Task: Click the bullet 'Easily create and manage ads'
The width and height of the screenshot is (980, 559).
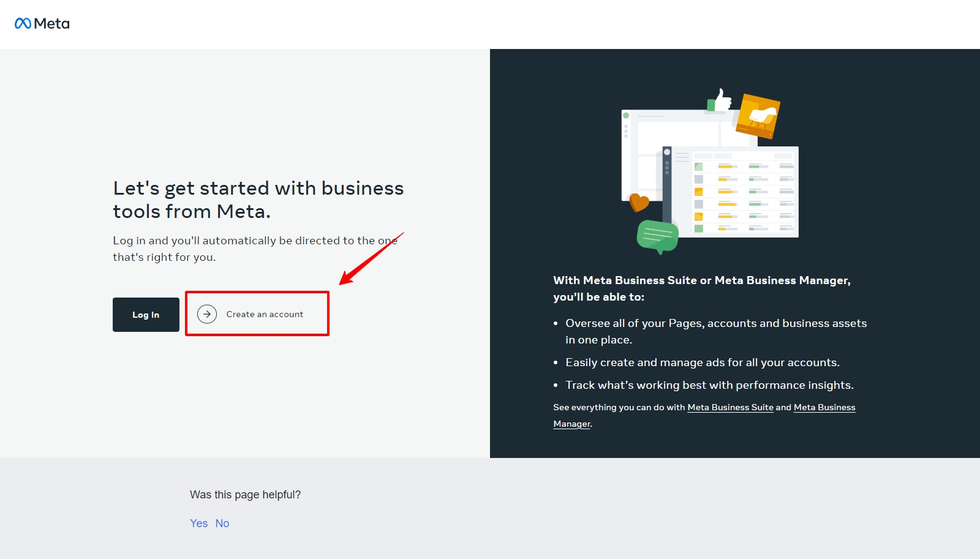Action: [703, 362]
